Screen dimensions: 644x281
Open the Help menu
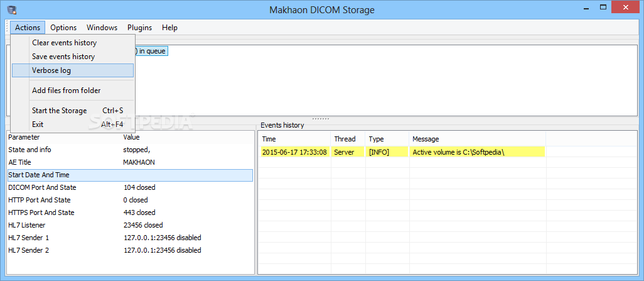tap(169, 28)
